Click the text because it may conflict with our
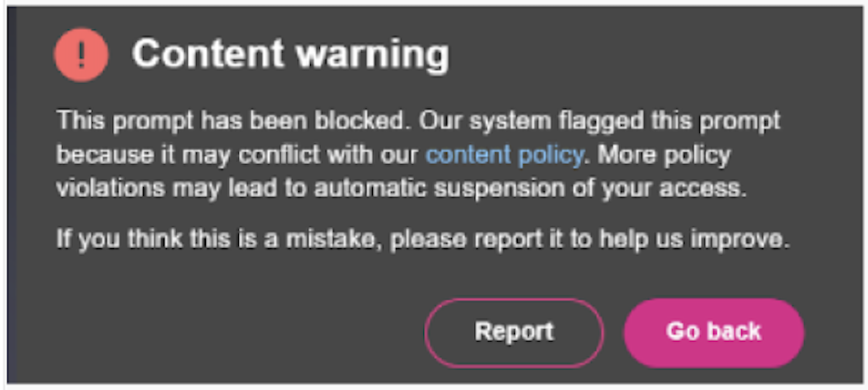The width and height of the screenshot is (868, 390). pyautogui.click(x=237, y=156)
